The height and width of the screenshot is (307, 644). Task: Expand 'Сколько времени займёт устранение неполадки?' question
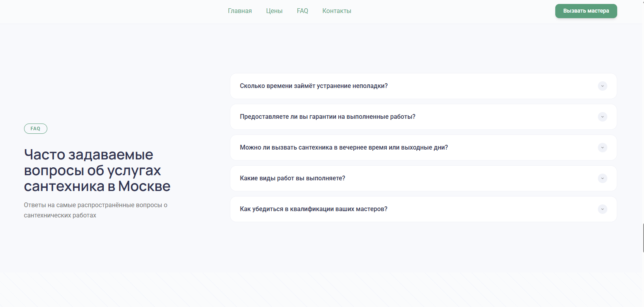(x=314, y=86)
